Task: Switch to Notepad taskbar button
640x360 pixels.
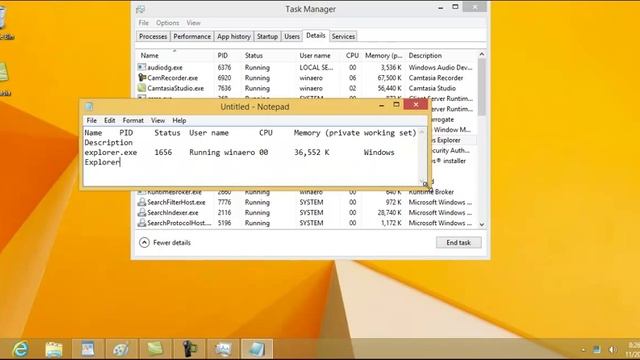Action: click(x=256, y=349)
